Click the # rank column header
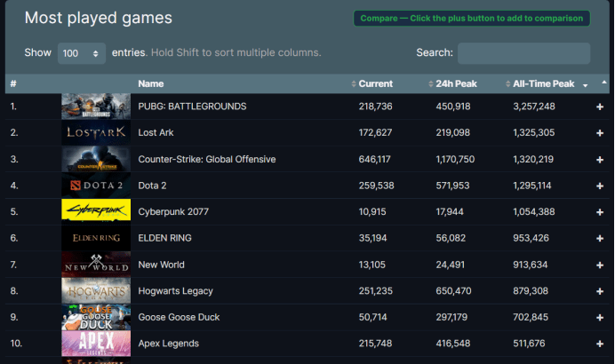 pyautogui.click(x=13, y=84)
